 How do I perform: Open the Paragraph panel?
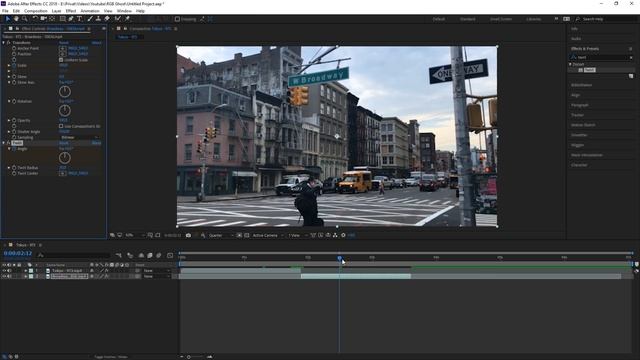tap(580, 105)
